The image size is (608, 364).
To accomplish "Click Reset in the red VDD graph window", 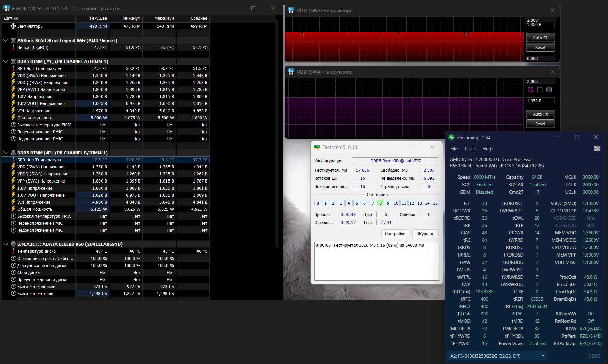I will click(x=540, y=47).
